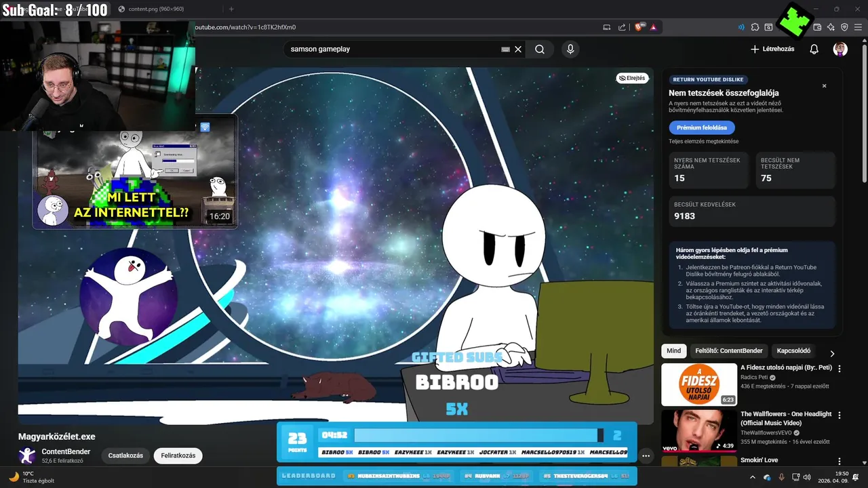
Task: Click the 'TheWallflowersVEVO' channel name
Action: coord(767,432)
